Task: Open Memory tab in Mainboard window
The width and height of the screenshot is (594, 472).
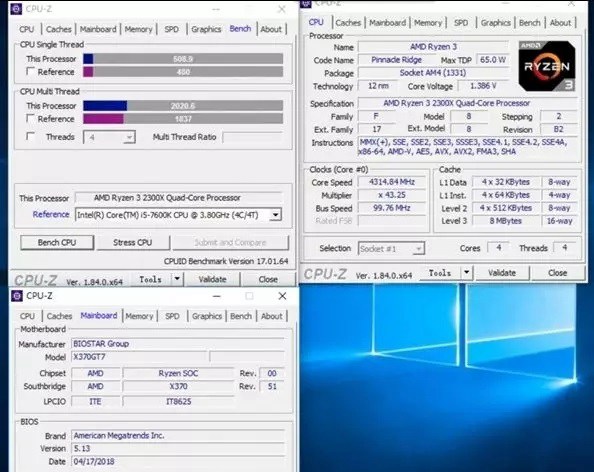Action: point(139,316)
